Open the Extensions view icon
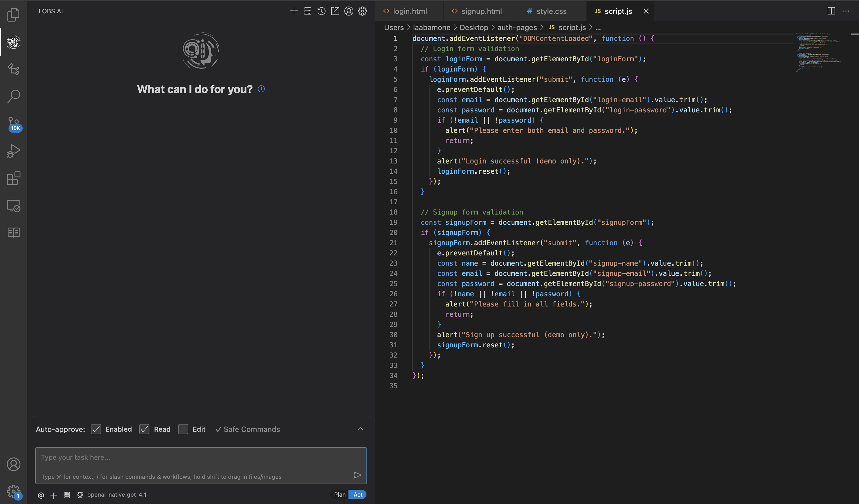Image resolution: width=859 pixels, height=504 pixels. (14, 178)
